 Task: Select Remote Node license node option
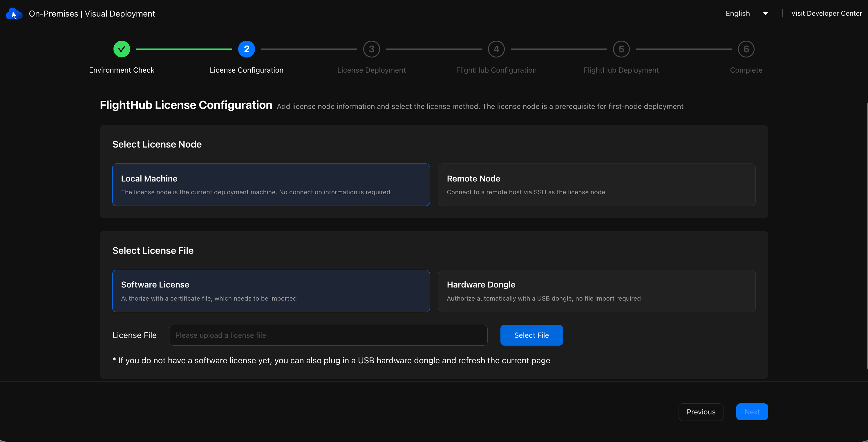(596, 185)
